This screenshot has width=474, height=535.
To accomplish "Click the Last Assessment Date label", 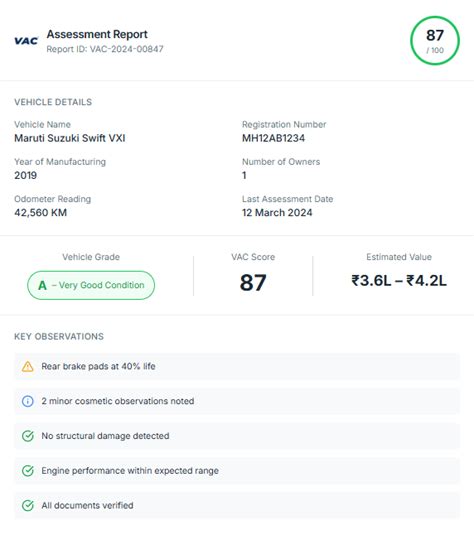I will (x=288, y=199).
